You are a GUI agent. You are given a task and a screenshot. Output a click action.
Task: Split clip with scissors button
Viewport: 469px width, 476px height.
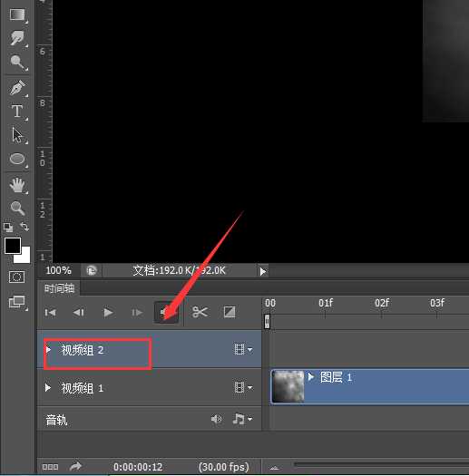[200, 312]
